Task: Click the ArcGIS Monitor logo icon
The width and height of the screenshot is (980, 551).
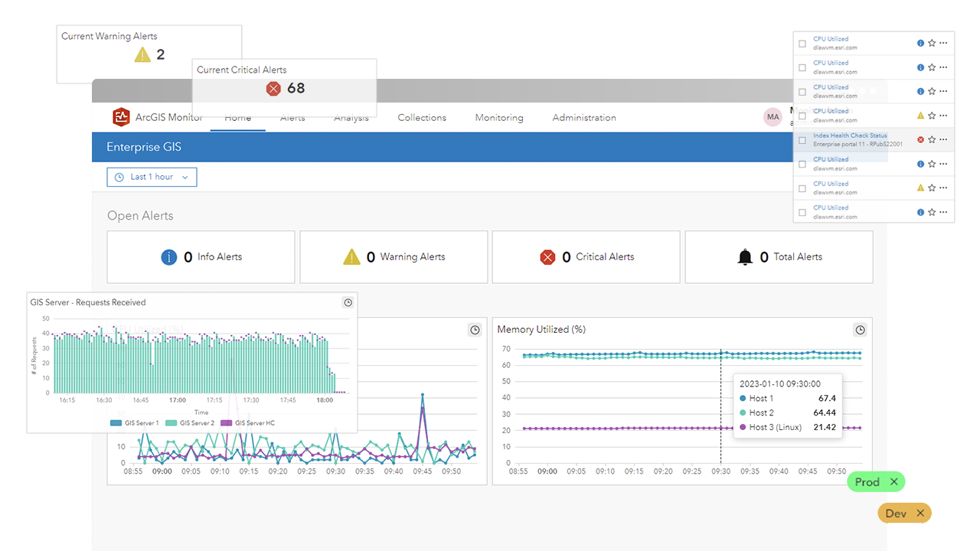Action: click(x=121, y=117)
